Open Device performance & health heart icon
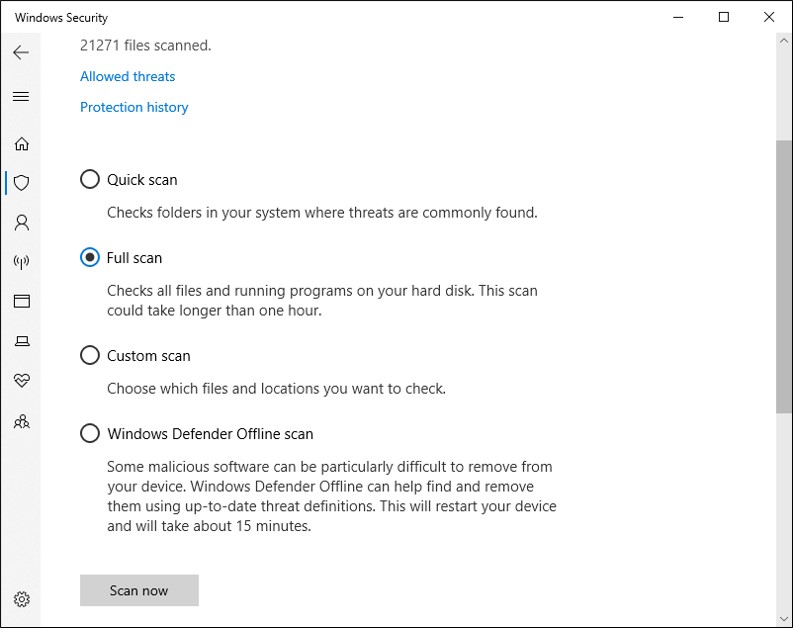Image resolution: width=793 pixels, height=628 pixels. (x=21, y=380)
